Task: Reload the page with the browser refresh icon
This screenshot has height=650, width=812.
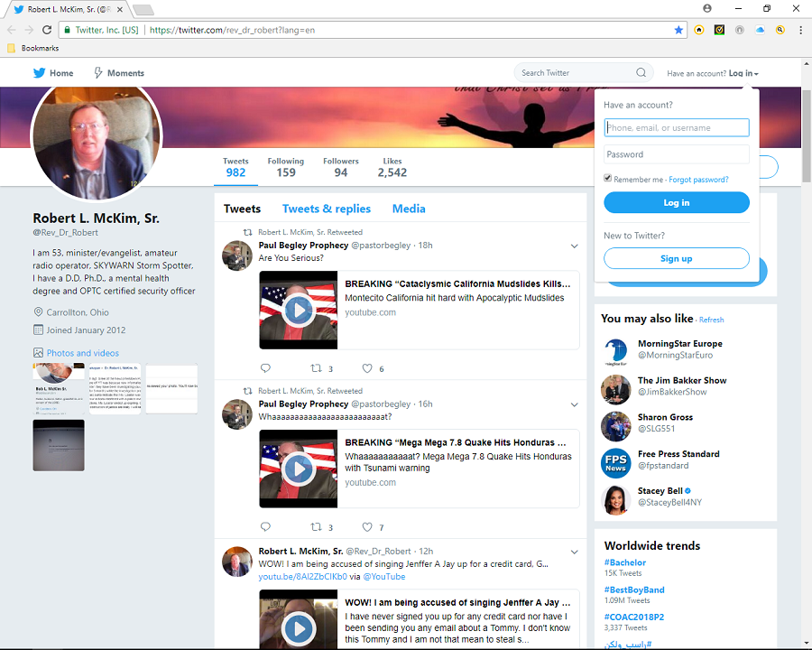Action: (x=47, y=30)
